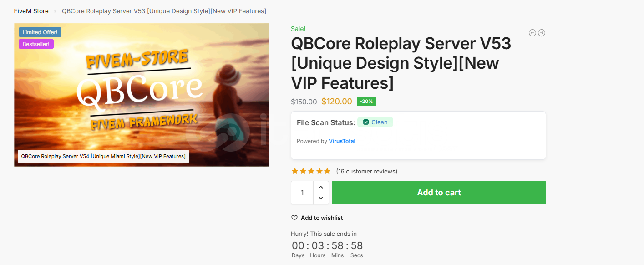Click the $120.00 sale price
Image resolution: width=644 pixels, height=265 pixels.
[x=337, y=102]
